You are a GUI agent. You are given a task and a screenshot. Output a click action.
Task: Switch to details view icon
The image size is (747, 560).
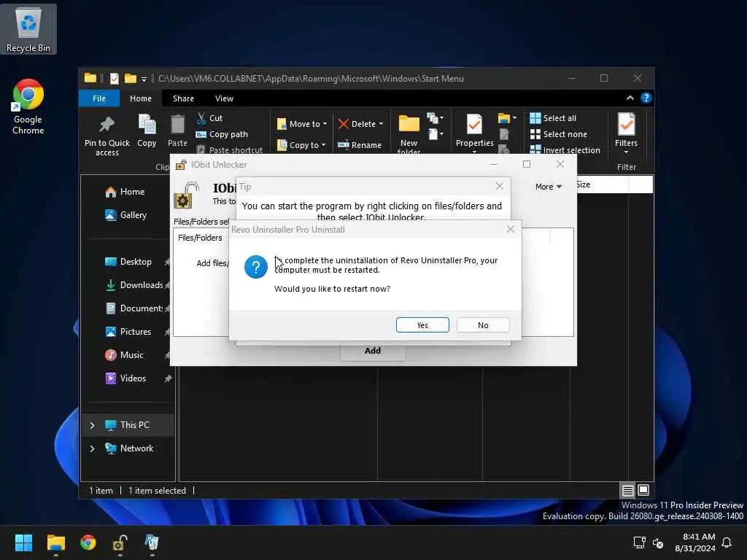[628, 490]
